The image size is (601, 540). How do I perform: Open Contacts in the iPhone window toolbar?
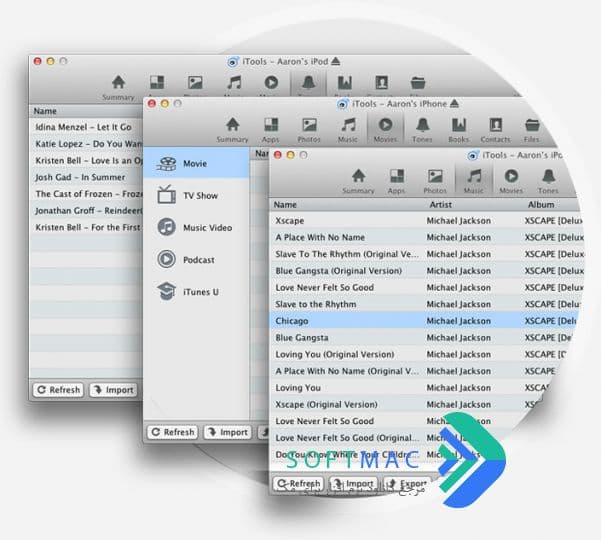[x=496, y=130]
